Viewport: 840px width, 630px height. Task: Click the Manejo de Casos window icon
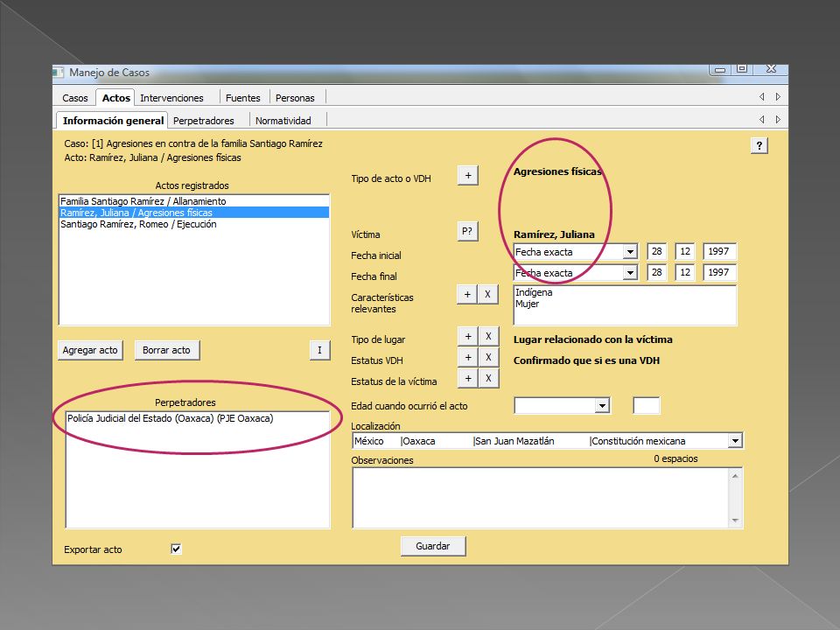tap(58, 73)
